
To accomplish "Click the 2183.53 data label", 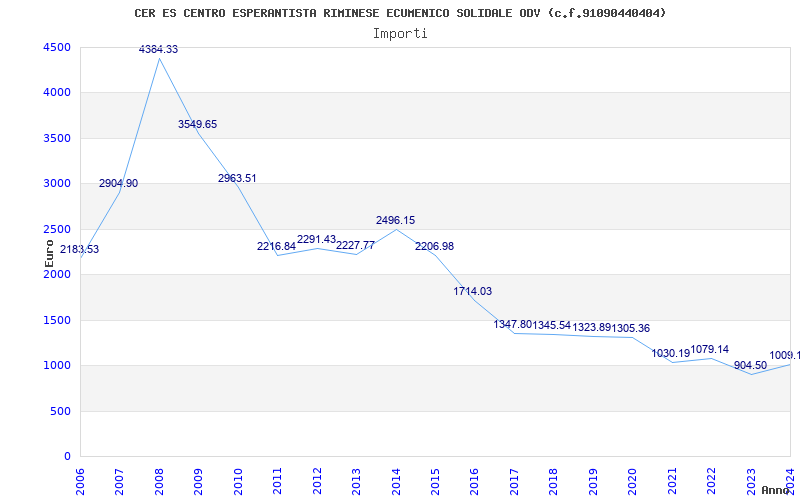I will [80, 249].
